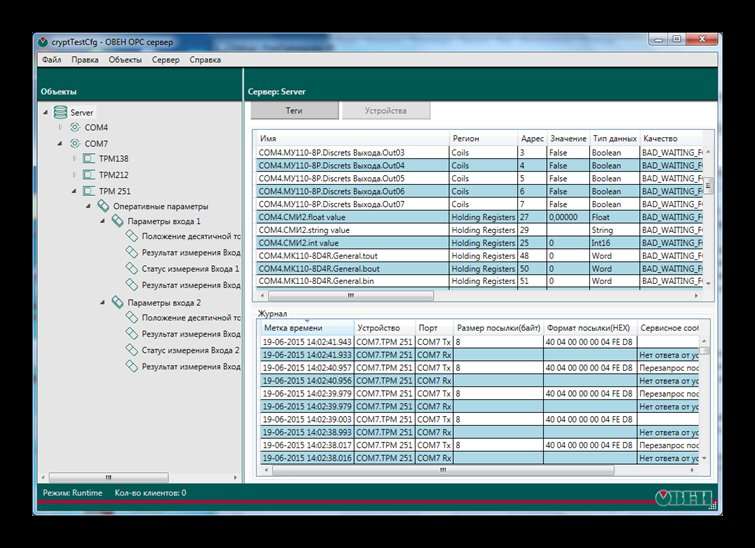Image resolution: width=755 pixels, height=548 pixels.
Task: Click the Параметры входа 1 tag icon
Action: [117, 221]
